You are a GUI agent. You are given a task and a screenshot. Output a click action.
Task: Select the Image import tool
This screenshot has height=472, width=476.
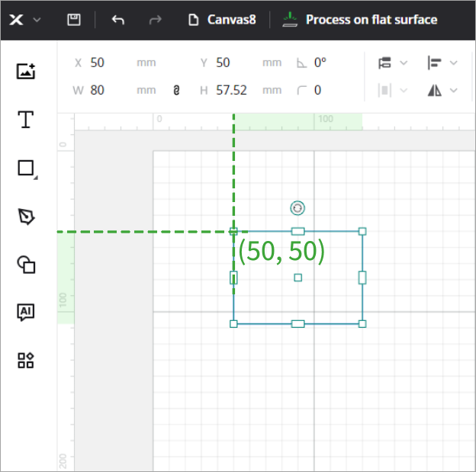tap(27, 72)
